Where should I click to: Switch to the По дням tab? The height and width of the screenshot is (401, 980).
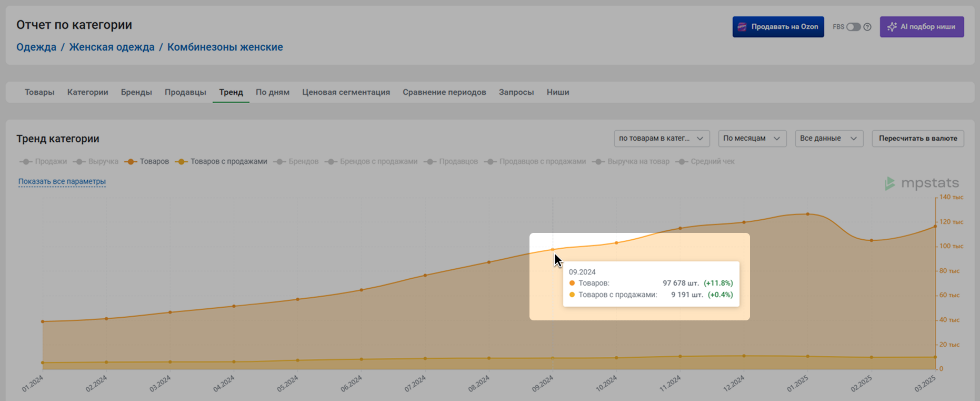point(273,92)
